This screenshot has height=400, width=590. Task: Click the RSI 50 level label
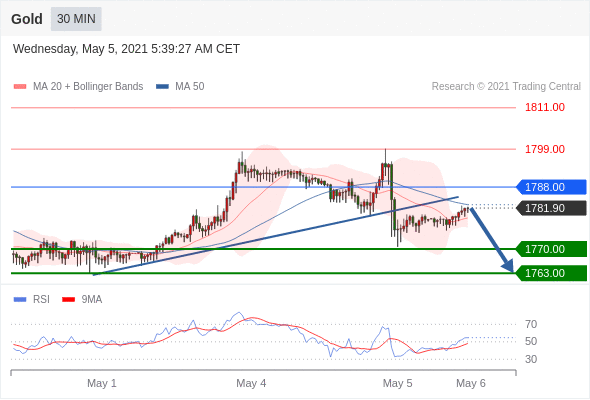coord(531,341)
